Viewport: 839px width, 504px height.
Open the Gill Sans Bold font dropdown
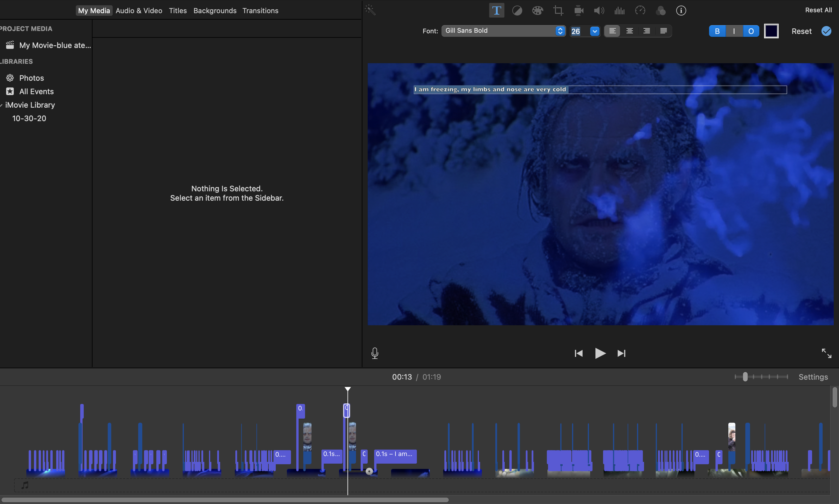503,31
